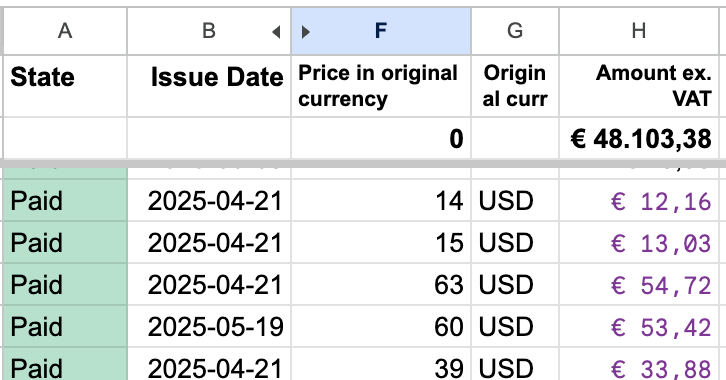Select Paid cell in the 2025-05-19 row
This screenshot has width=726, height=380.
(65, 326)
